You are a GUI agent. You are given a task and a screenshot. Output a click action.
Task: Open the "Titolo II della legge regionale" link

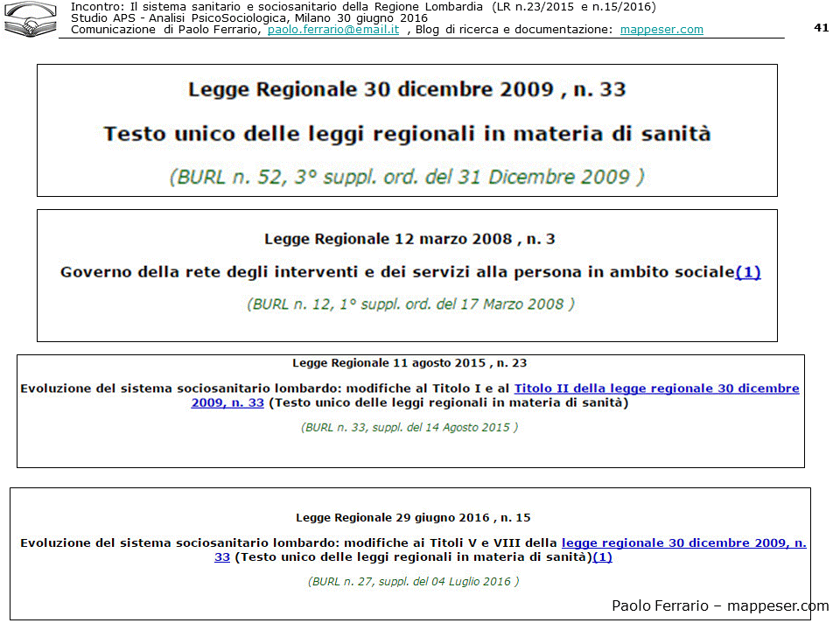pos(656,388)
